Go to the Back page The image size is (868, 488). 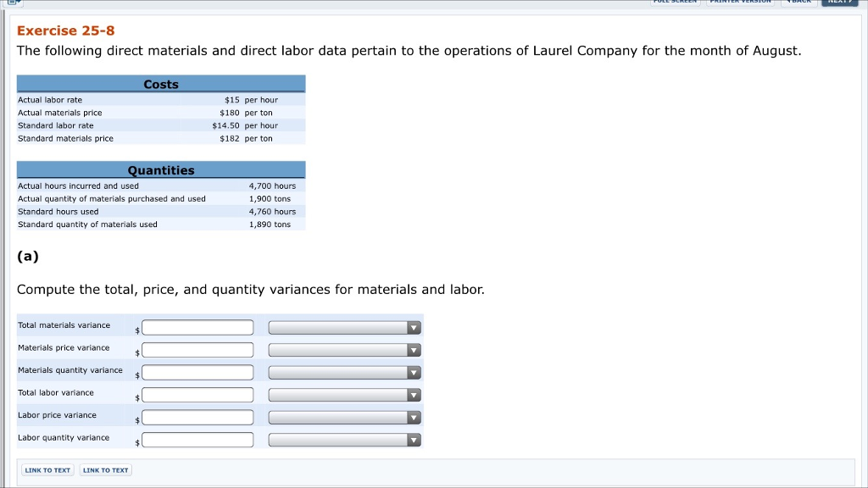point(798,3)
